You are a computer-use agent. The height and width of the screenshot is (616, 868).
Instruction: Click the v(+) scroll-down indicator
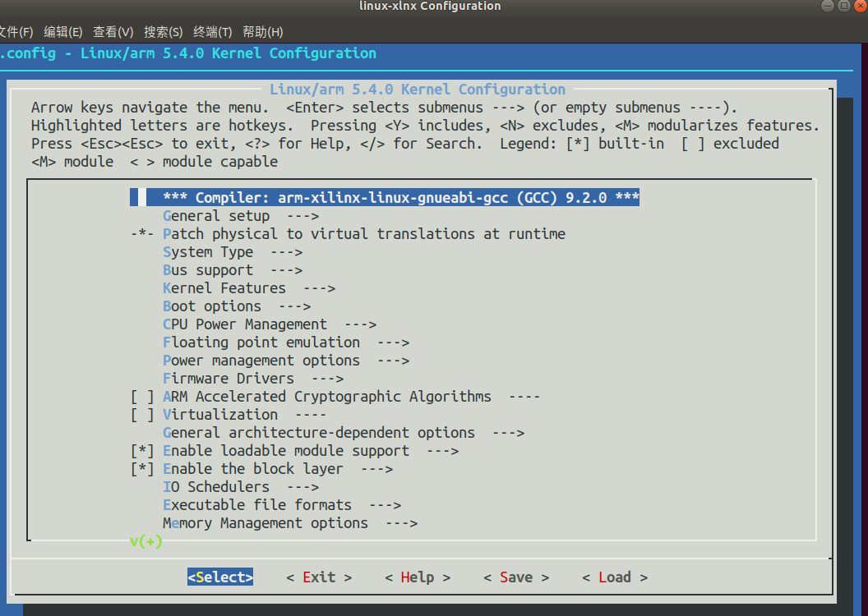[x=146, y=541]
